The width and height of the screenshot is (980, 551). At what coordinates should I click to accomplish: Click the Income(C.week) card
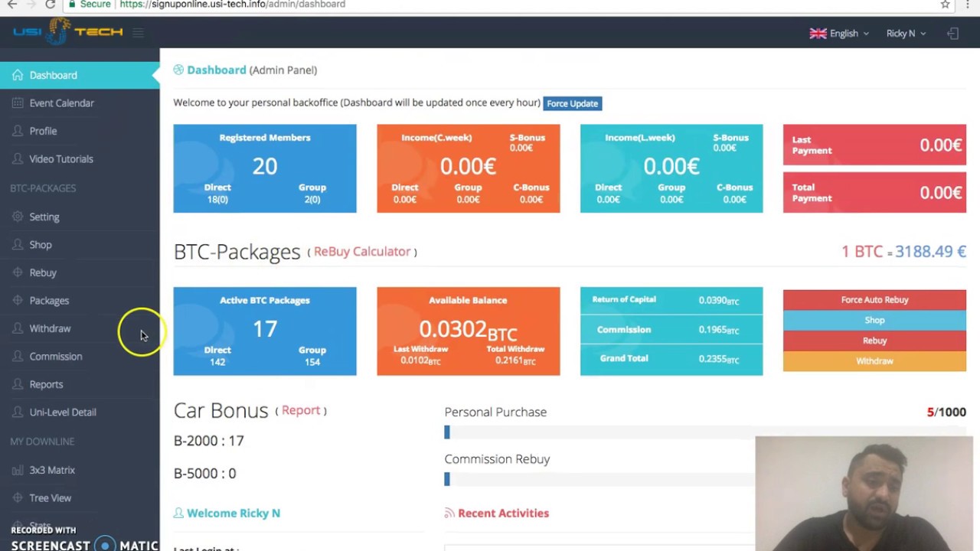pyautogui.click(x=469, y=168)
